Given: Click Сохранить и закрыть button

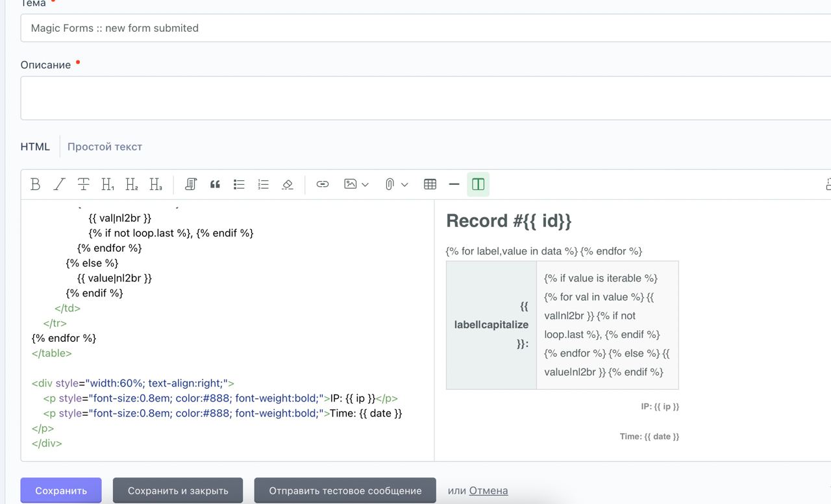Looking at the screenshot, I should coord(178,490).
